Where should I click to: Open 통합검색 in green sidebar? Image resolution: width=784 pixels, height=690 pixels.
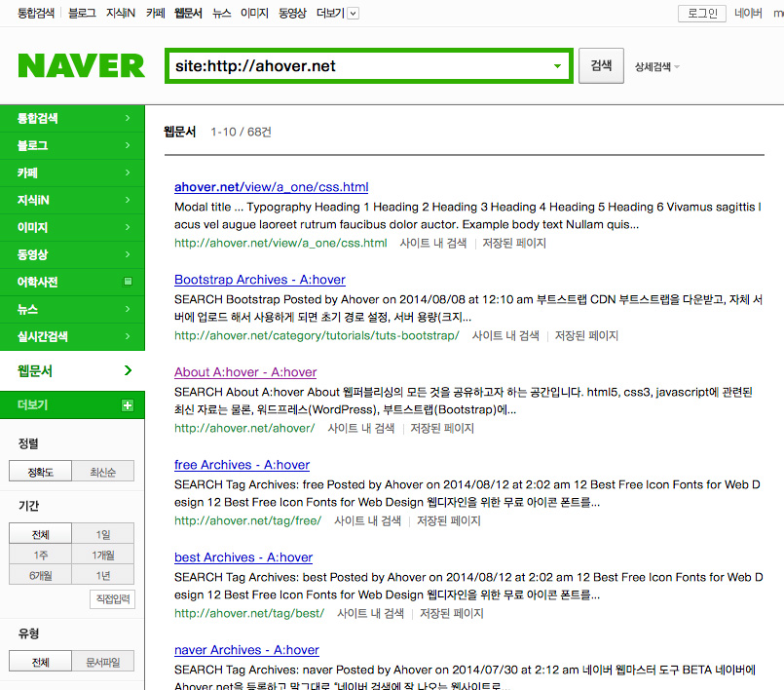[72, 118]
